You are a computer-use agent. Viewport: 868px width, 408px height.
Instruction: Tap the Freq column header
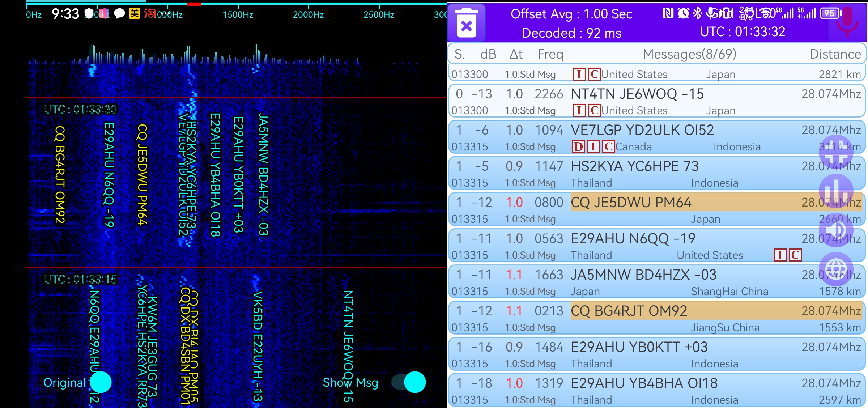(x=550, y=54)
